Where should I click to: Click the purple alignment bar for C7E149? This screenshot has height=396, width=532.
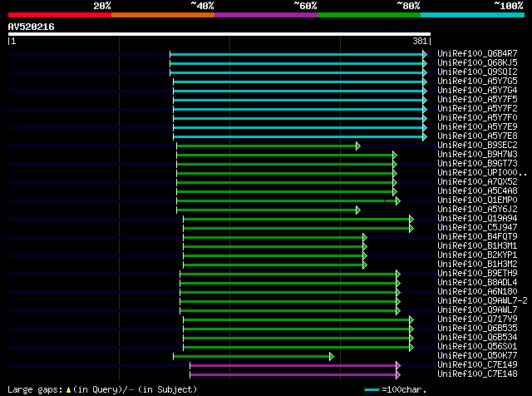coord(293,366)
